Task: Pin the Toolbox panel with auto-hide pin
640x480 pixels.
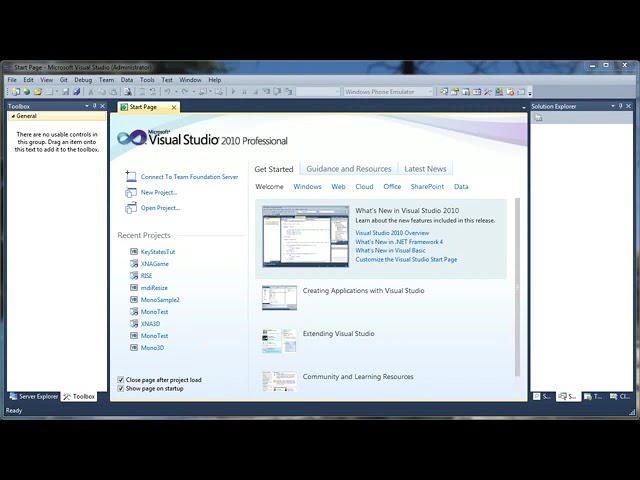Action: click(x=95, y=106)
